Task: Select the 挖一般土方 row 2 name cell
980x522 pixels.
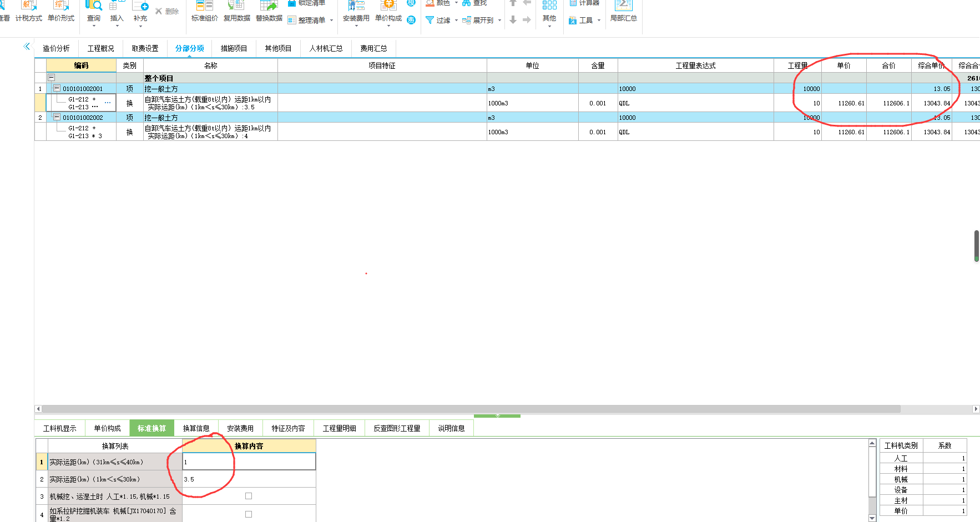Action: [210, 118]
